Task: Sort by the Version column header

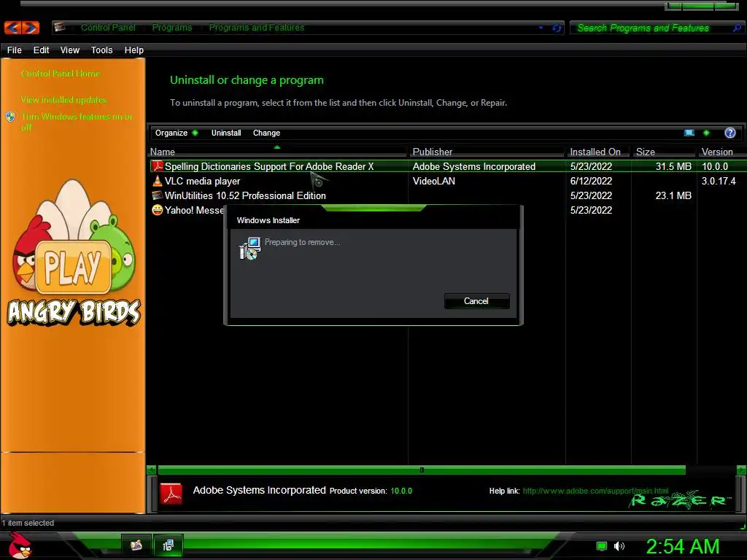Action: (x=721, y=152)
